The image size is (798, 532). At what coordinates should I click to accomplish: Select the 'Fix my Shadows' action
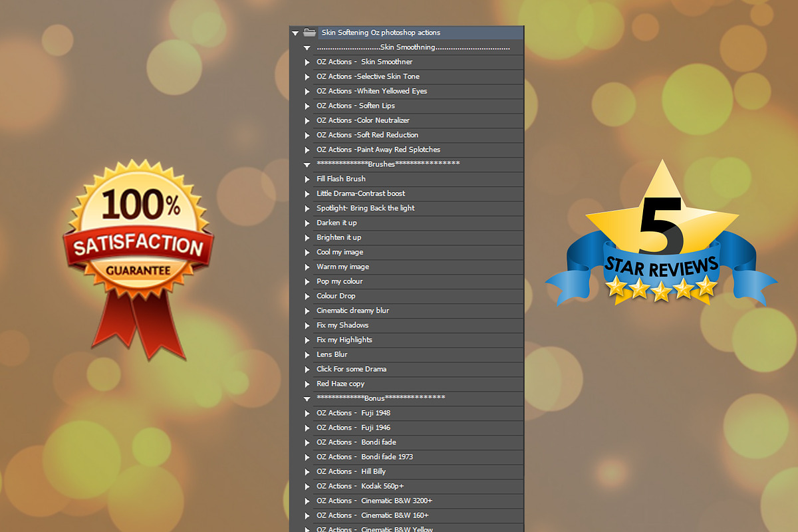coord(418,325)
